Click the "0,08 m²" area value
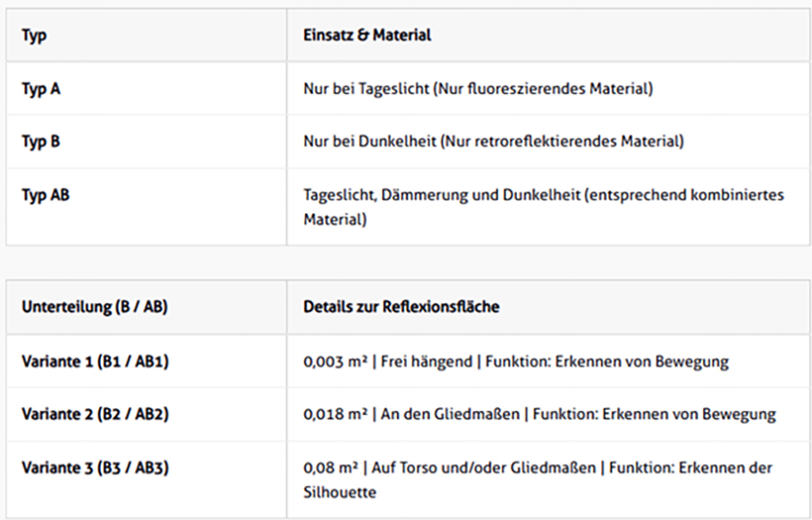This screenshot has width=812, height=520. point(331,468)
